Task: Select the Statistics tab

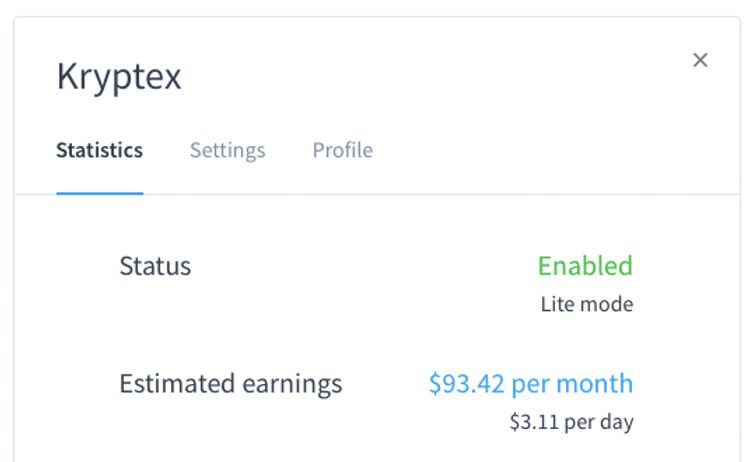Action: coord(99,150)
